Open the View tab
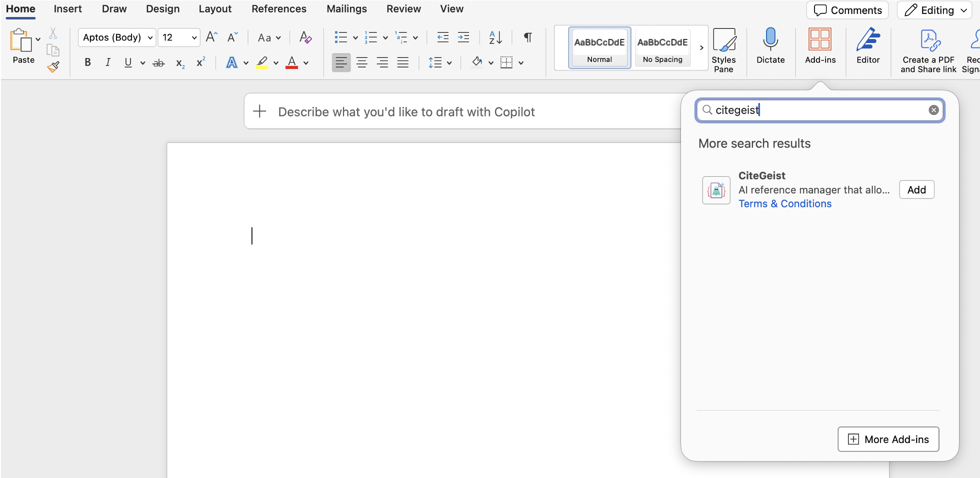This screenshot has width=980, height=478. click(451, 9)
